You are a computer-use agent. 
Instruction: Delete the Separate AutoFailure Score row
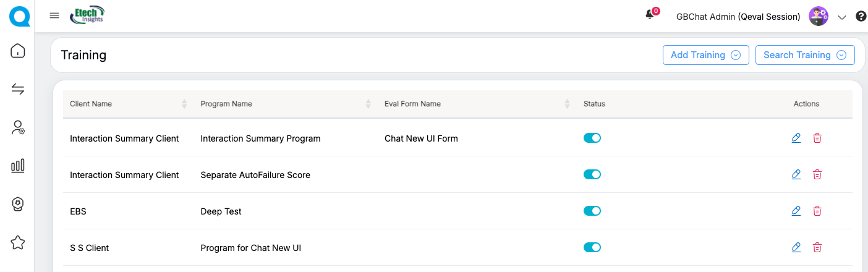click(817, 175)
